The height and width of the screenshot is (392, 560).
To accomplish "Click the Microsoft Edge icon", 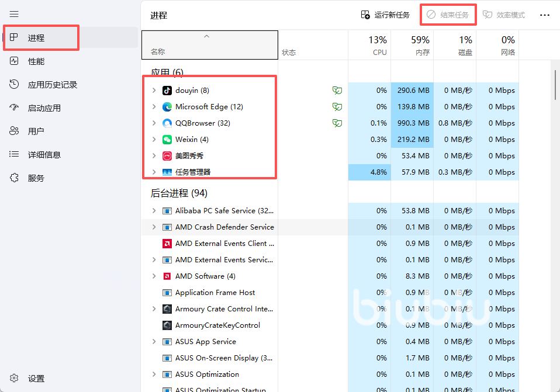I will coord(167,107).
